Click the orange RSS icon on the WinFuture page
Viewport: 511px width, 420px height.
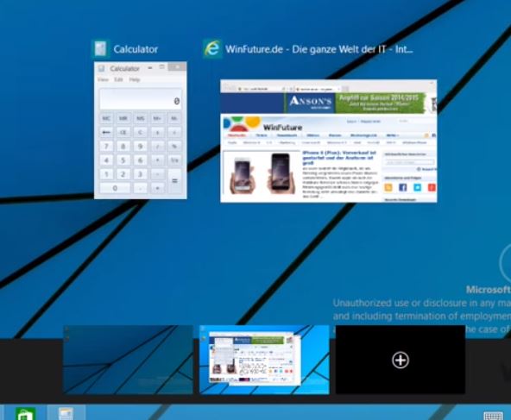(x=388, y=187)
